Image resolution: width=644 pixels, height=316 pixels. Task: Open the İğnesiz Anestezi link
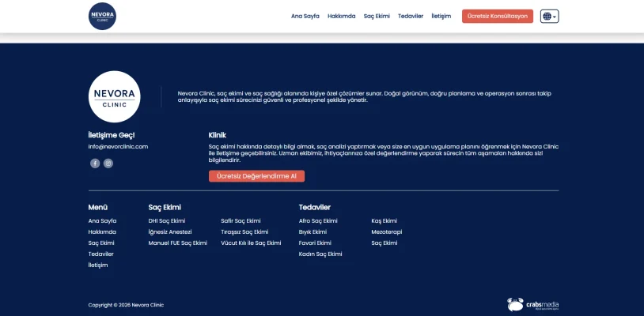click(x=170, y=232)
